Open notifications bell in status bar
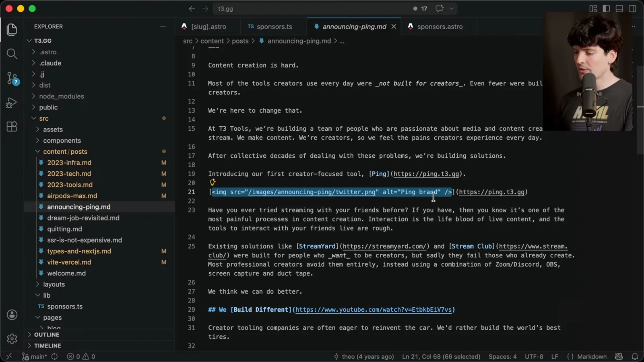 (635, 356)
